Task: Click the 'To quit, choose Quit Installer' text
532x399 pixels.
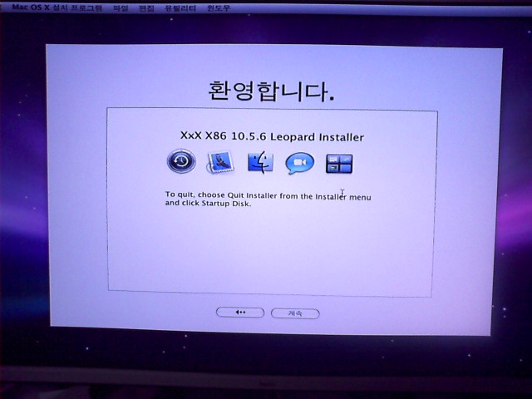Action: [222, 195]
